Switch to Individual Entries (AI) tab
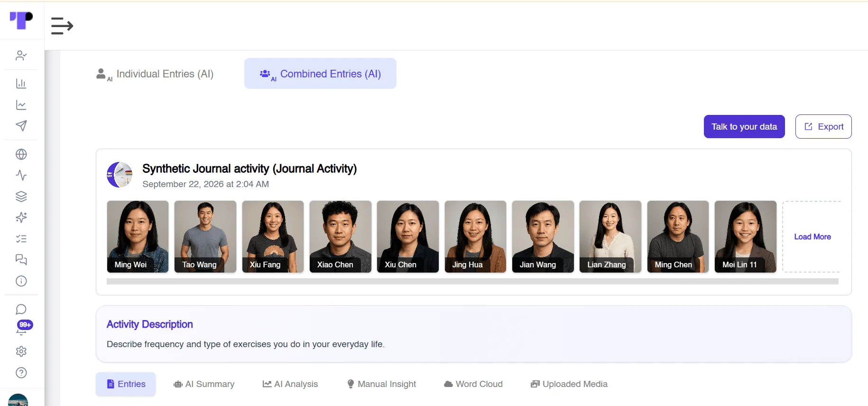The height and width of the screenshot is (406, 868). pos(155,74)
